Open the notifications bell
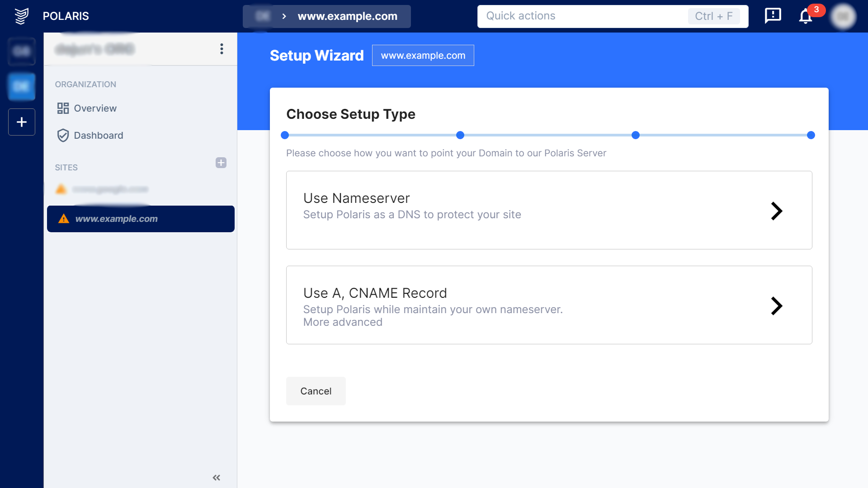 point(806,16)
